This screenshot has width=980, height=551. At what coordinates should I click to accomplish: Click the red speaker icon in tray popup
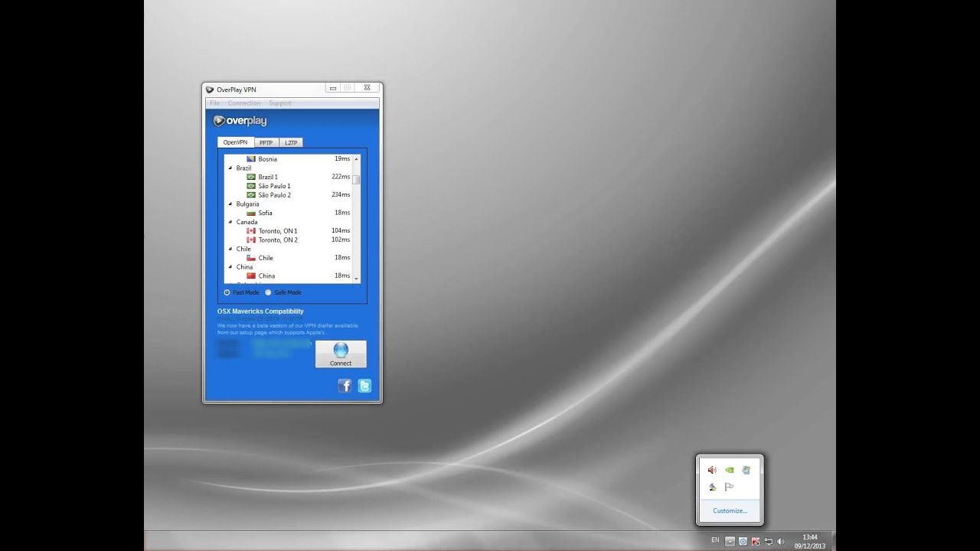712,470
